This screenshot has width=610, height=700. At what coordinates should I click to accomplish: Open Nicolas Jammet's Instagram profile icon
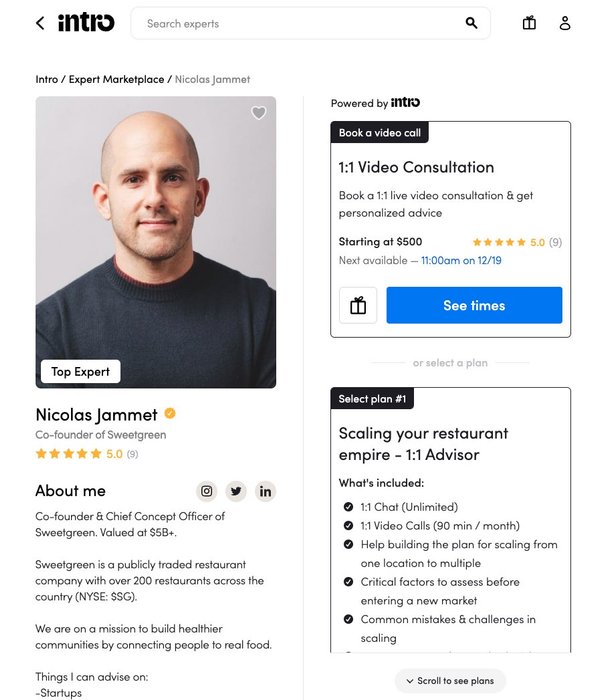click(x=206, y=491)
